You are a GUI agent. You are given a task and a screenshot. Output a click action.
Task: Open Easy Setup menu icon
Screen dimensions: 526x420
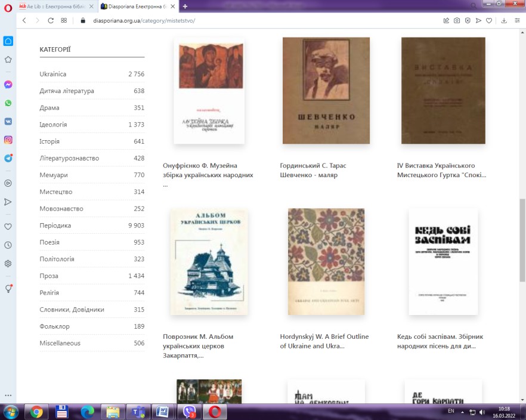(x=517, y=20)
